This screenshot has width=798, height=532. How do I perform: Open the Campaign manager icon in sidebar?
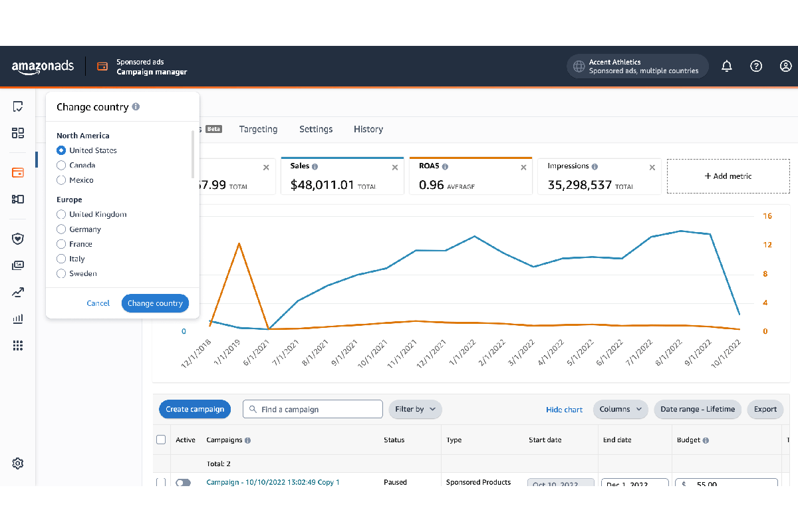click(18, 172)
